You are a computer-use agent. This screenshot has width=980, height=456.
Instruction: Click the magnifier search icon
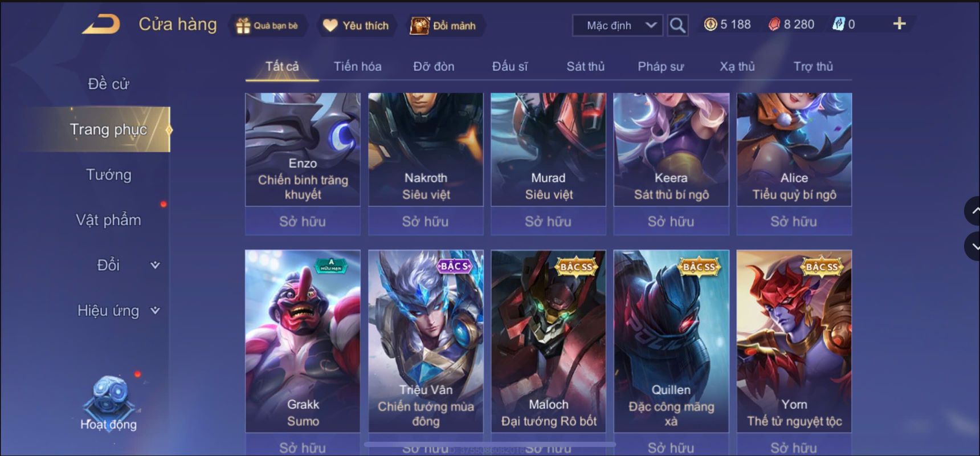pyautogui.click(x=677, y=25)
